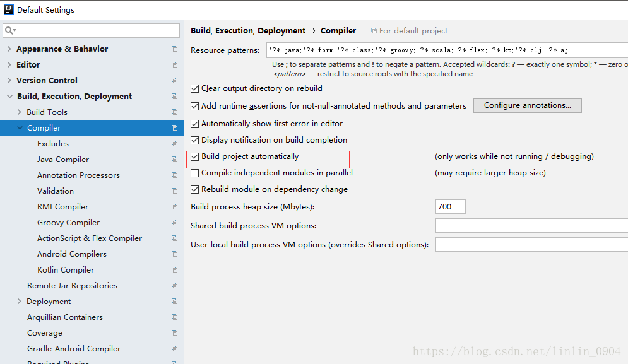Click project-level icon beside Java Compiler
The height and width of the screenshot is (364, 628).
174,160
